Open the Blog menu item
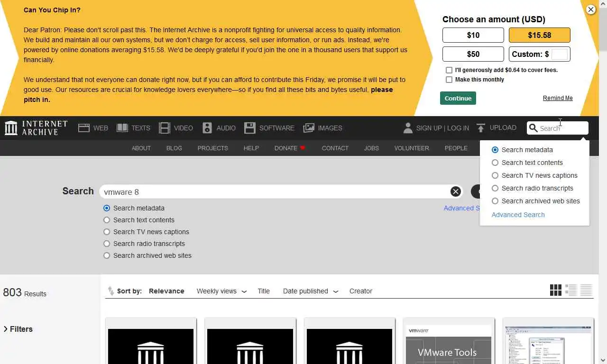Image resolution: width=607 pixels, height=364 pixels. (174, 148)
